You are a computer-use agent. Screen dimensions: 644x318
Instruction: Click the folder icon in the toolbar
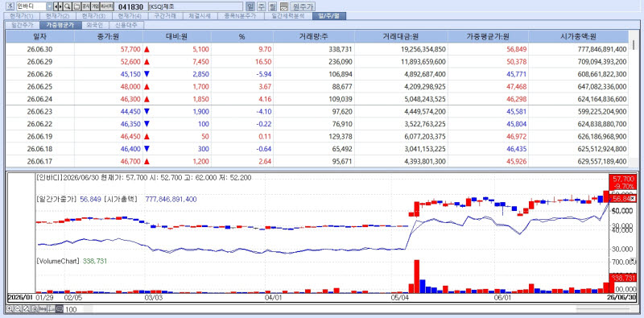click(x=76, y=6)
